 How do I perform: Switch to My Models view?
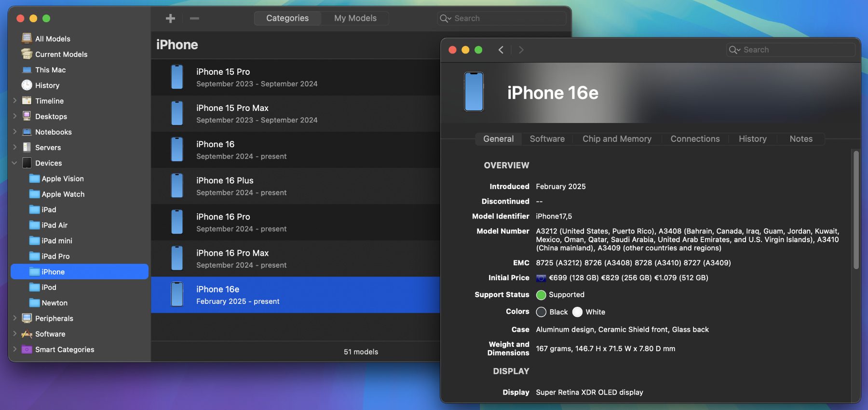355,18
